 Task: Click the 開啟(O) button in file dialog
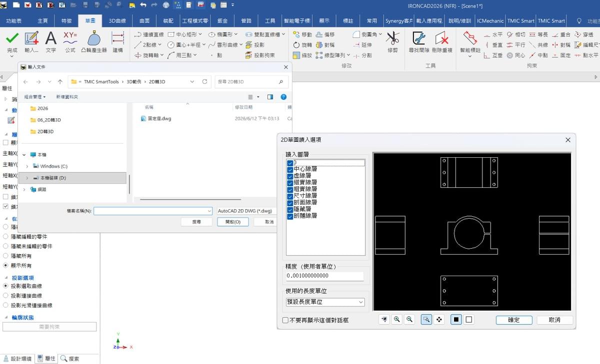233,222
